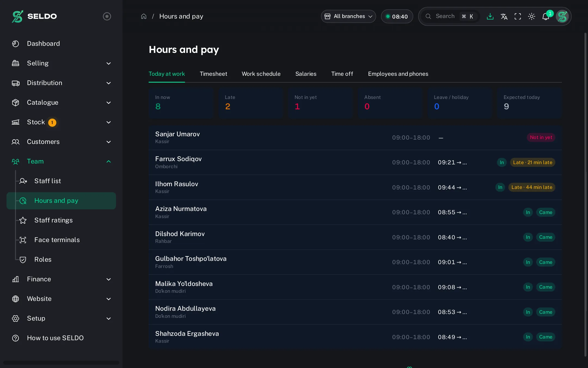Image resolution: width=588 pixels, height=368 pixels.
Task: Expand the Website menu chevron
Action: coord(109,299)
